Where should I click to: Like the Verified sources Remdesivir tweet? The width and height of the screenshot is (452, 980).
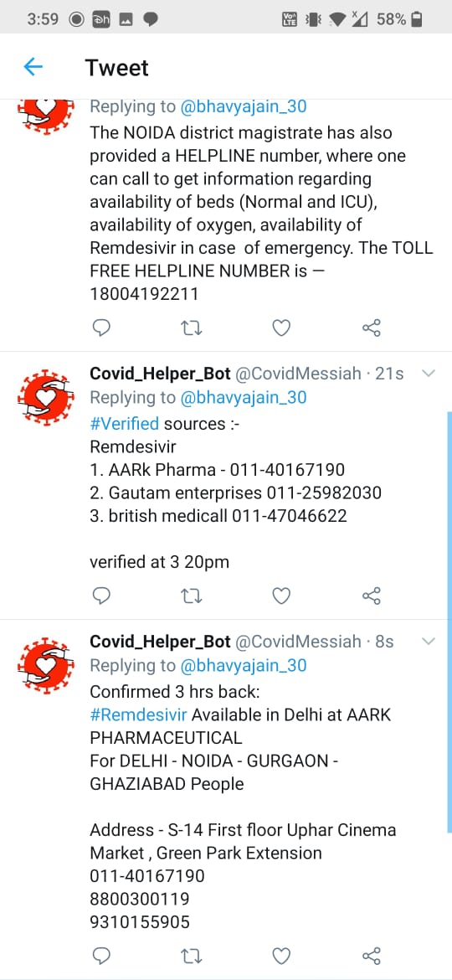281,596
